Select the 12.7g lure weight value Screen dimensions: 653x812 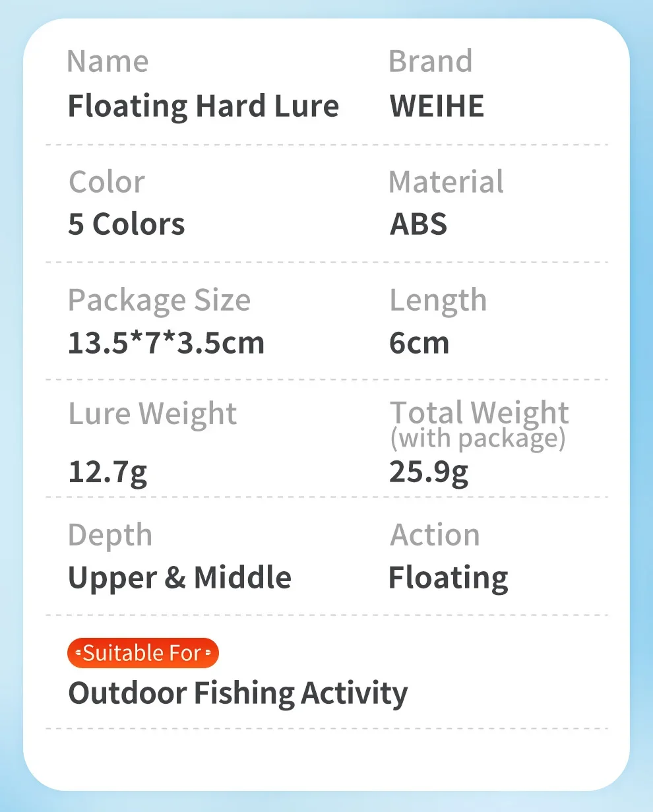[x=108, y=472]
